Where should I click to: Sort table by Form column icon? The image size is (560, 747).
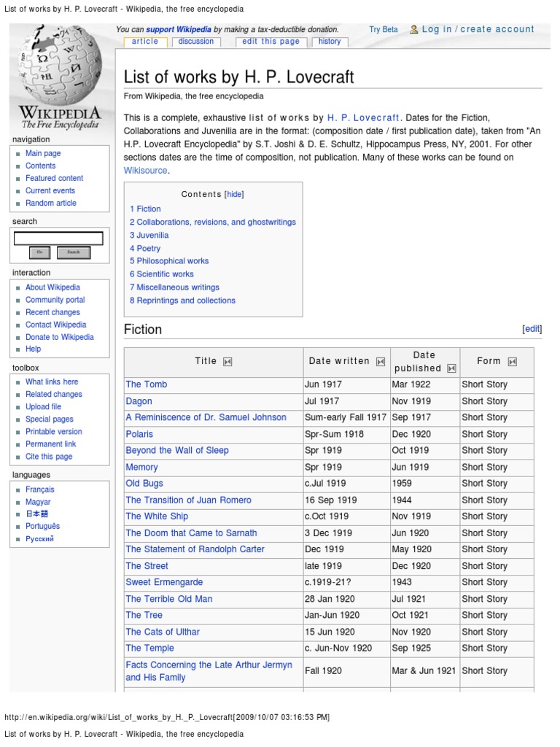513,362
